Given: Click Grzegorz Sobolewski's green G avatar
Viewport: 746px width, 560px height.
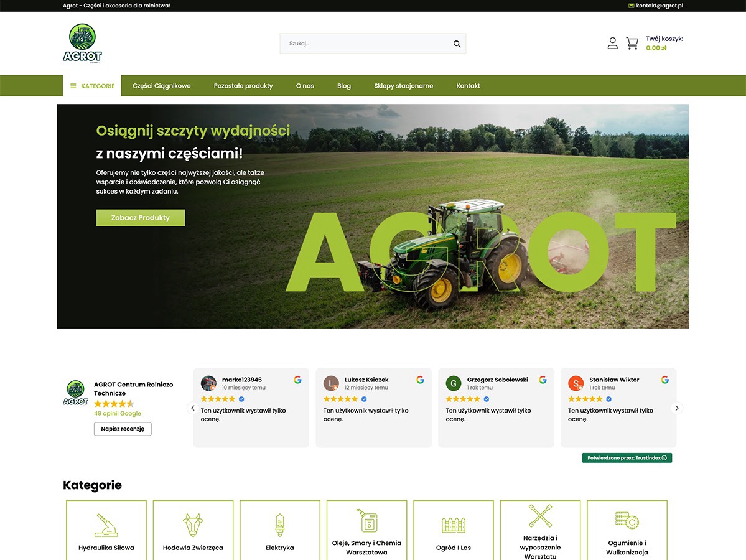Looking at the screenshot, I should click(x=454, y=383).
